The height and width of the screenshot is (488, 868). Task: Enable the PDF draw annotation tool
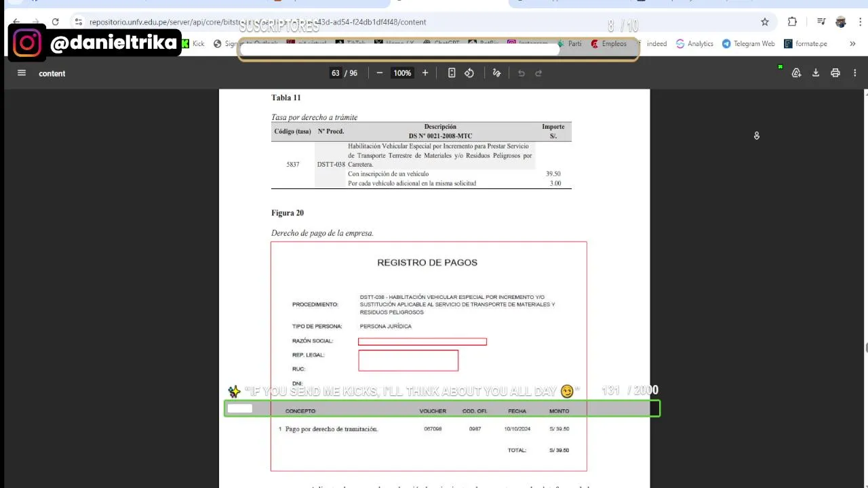(x=496, y=73)
